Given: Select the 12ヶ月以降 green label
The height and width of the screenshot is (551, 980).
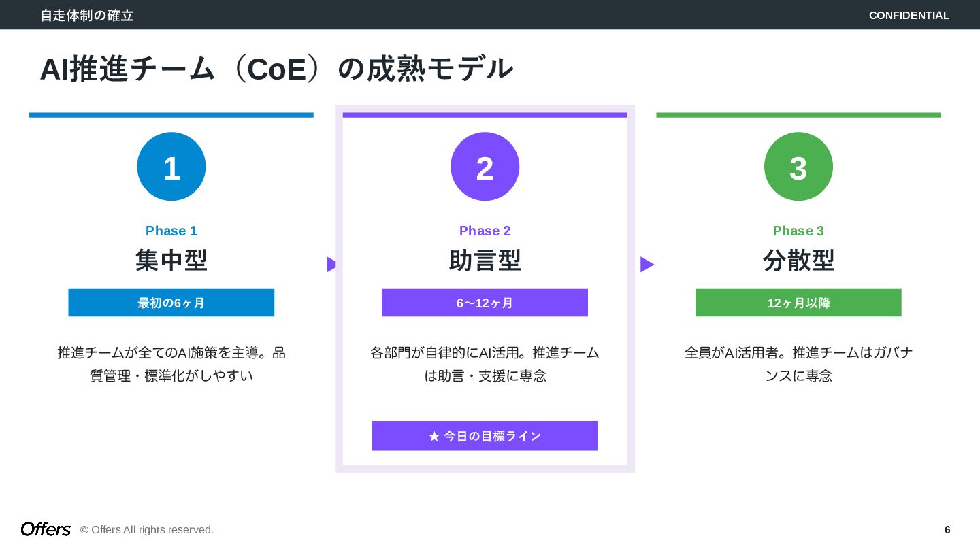Looking at the screenshot, I should [x=798, y=303].
